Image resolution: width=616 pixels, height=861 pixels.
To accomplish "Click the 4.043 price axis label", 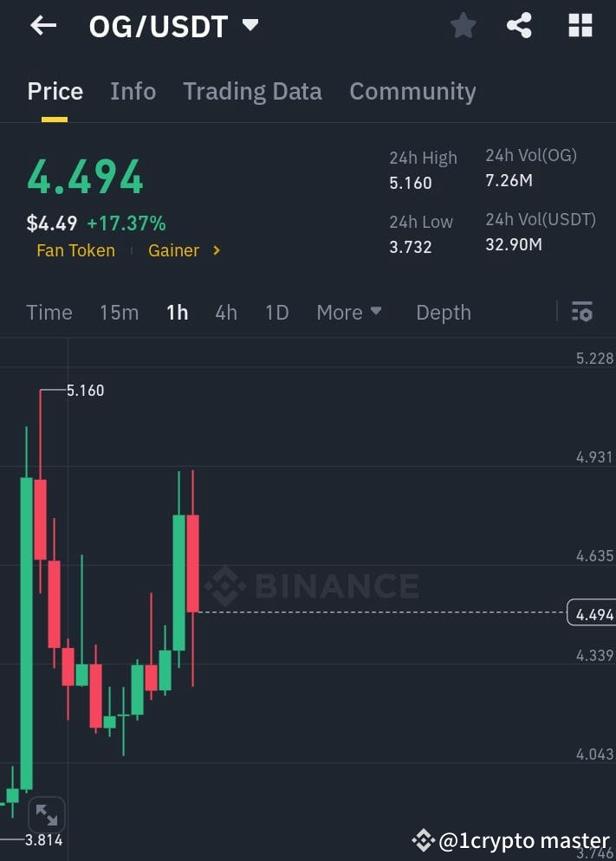I will tap(594, 754).
